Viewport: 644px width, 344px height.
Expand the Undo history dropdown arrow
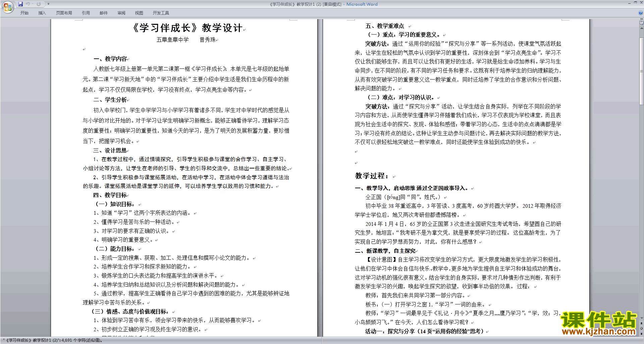tap(33, 4)
